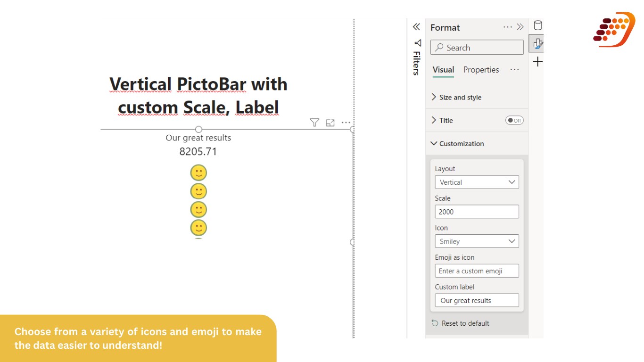Image resolution: width=644 pixels, height=362 pixels.
Task: Open more options in Format pane header
Action: tap(507, 27)
